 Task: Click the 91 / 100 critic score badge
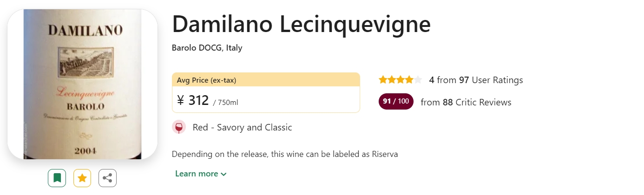point(396,102)
